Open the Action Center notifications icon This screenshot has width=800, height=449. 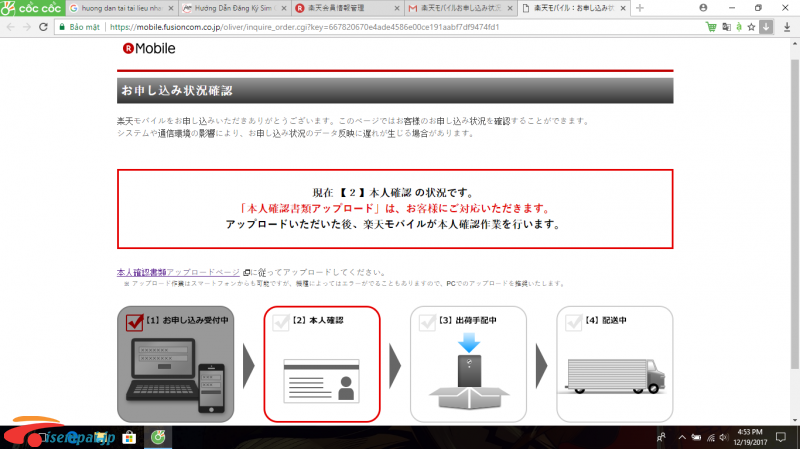tap(781, 437)
